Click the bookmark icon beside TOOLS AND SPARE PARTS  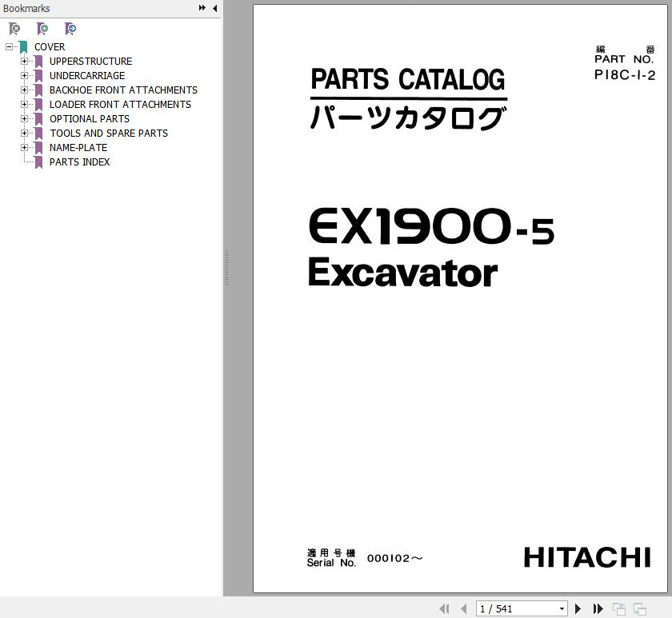(38, 134)
